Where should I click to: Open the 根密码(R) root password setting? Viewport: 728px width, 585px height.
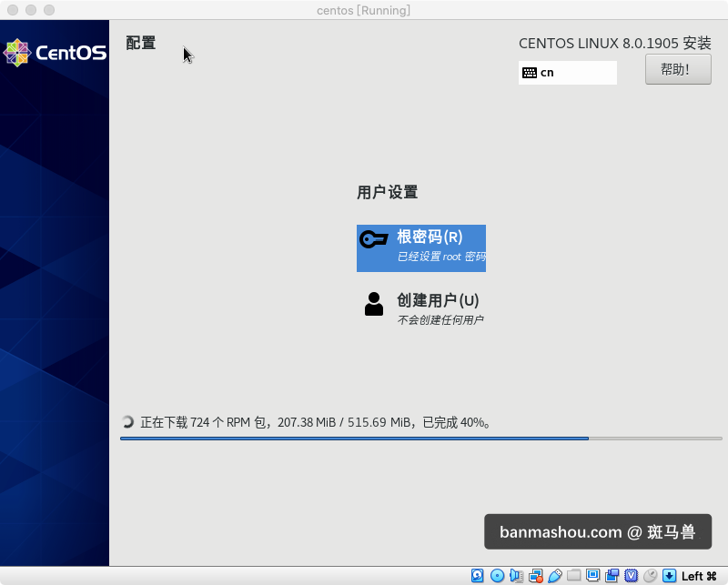(421, 248)
